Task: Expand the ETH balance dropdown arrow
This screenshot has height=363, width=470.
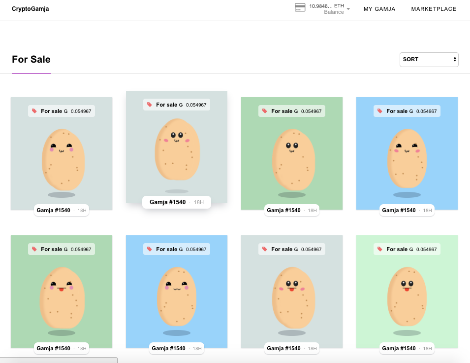Action: (348, 9)
